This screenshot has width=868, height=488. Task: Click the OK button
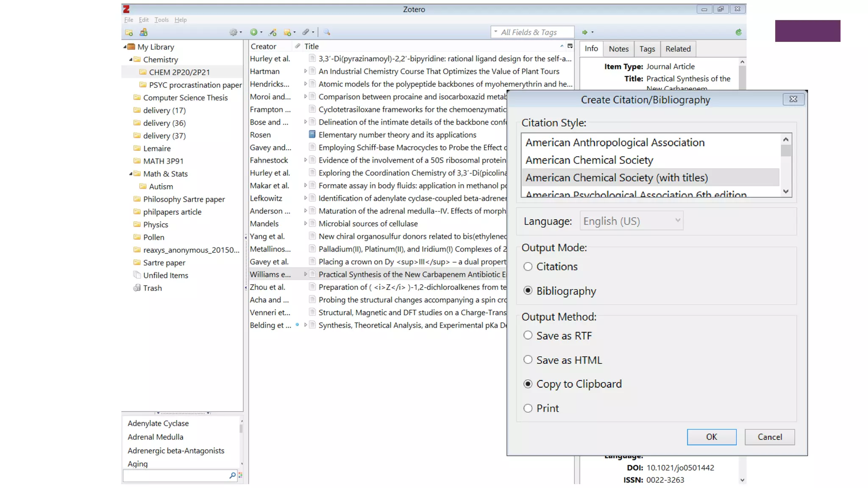[711, 437]
